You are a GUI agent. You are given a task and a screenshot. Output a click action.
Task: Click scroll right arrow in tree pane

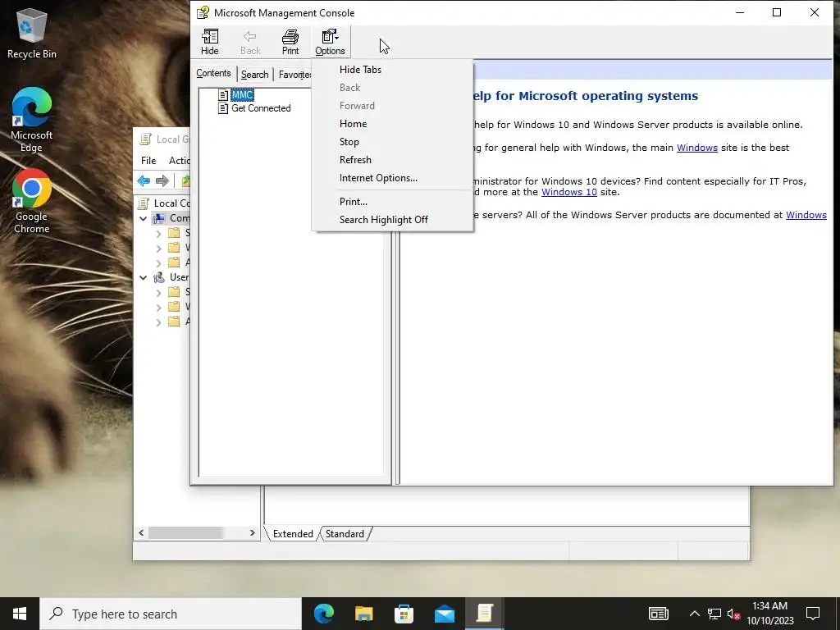253,533
